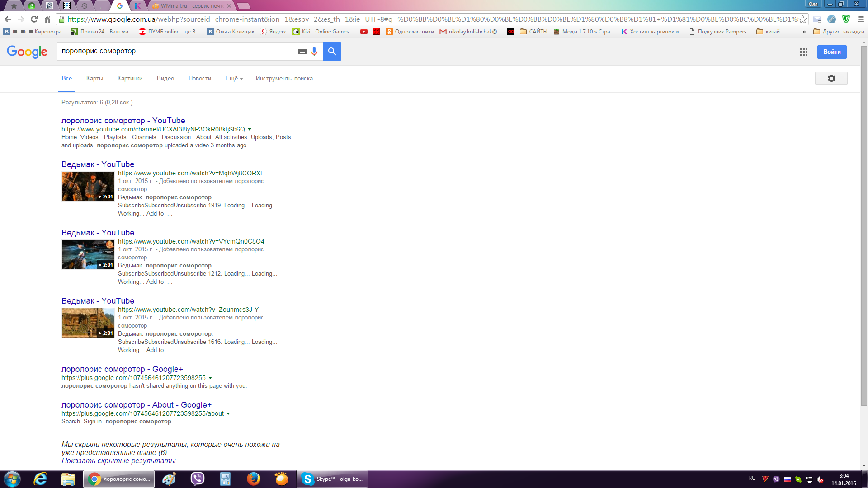The height and width of the screenshot is (488, 868).
Task: Open the Google apps grid
Action: [x=803, y=52]
